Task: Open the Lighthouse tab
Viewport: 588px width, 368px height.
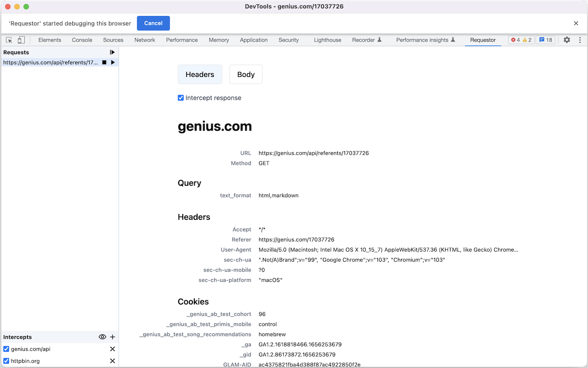Action: [328, 40]
